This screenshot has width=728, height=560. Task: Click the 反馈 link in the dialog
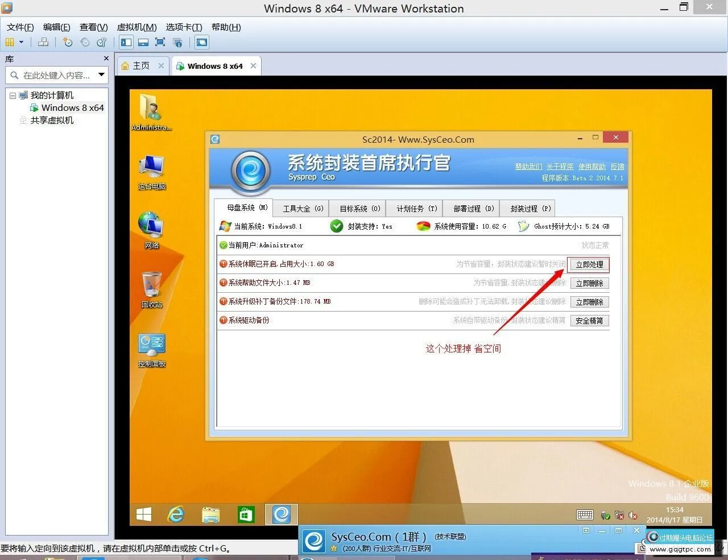[619, 167]
